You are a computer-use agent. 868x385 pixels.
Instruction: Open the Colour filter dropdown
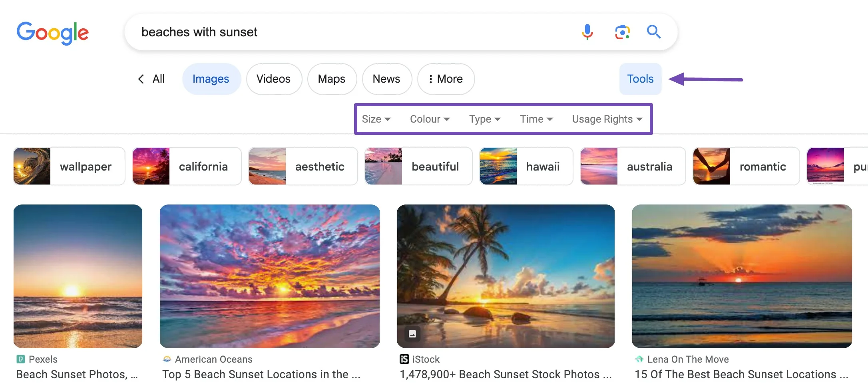click(430, 119)
